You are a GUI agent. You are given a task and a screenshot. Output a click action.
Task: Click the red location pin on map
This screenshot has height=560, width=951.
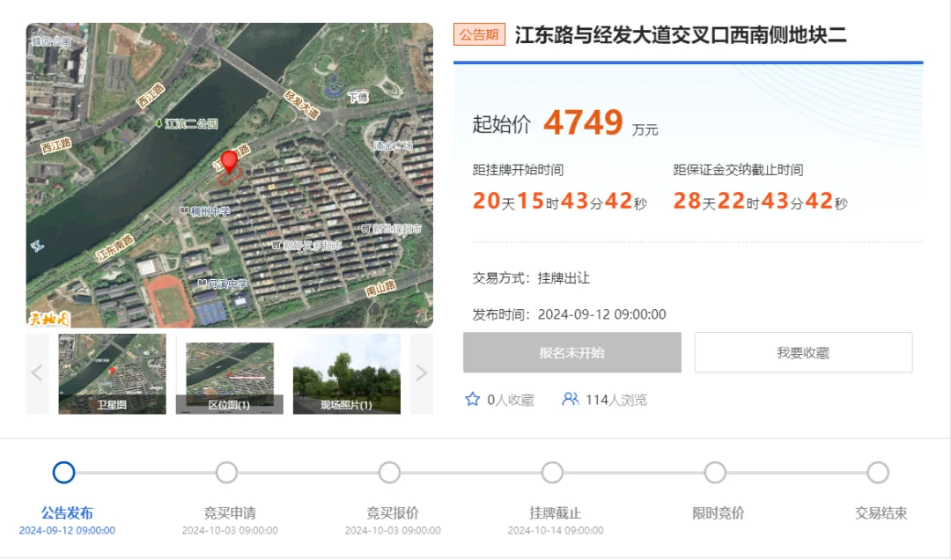tap(229, 161)
